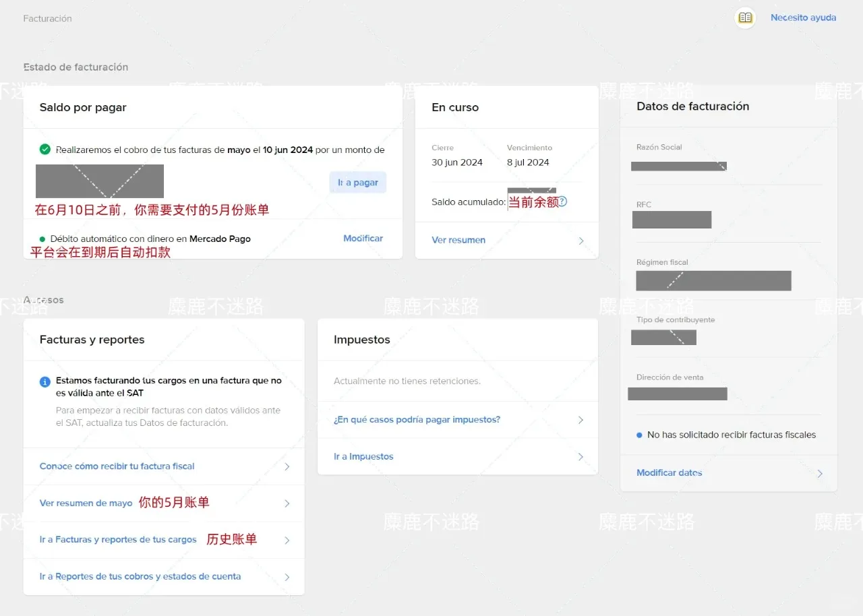Image resolution: width=863 pixels, height=616 pixels.
Task: Click the Necesito ayuda link
Action: coord(803,18)
